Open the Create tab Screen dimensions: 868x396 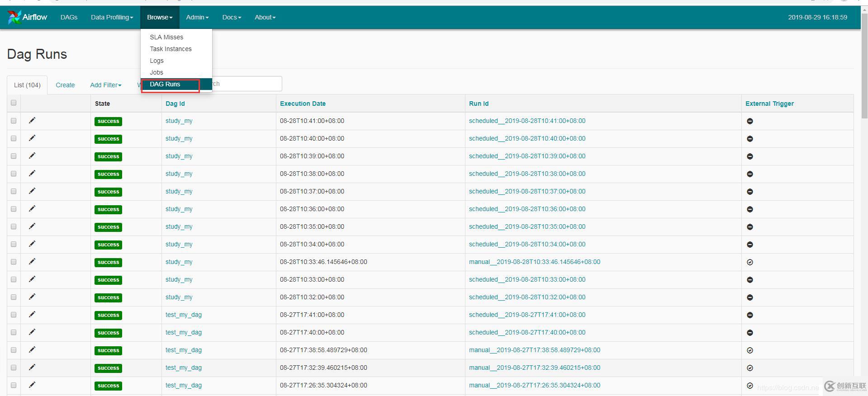coord(65,85)
